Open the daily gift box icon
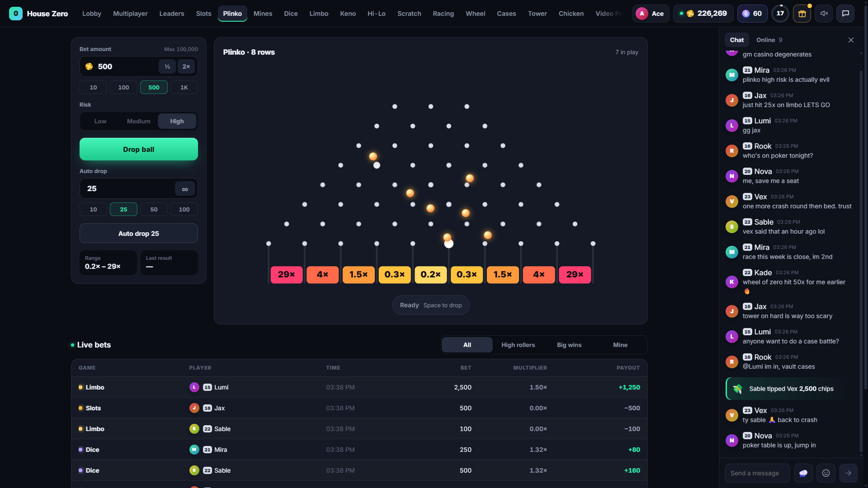The width and height of the screenshot is (868, 488). click(802, 14)
